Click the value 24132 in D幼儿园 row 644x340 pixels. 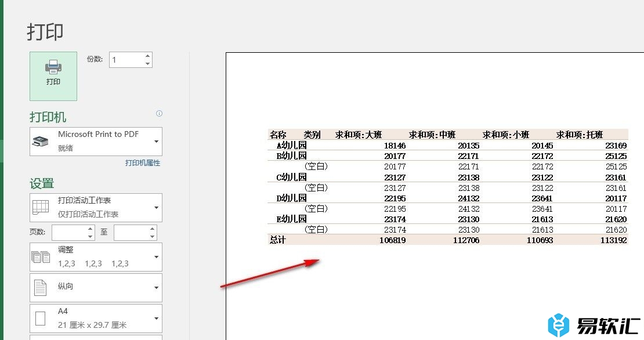[469, 198]
